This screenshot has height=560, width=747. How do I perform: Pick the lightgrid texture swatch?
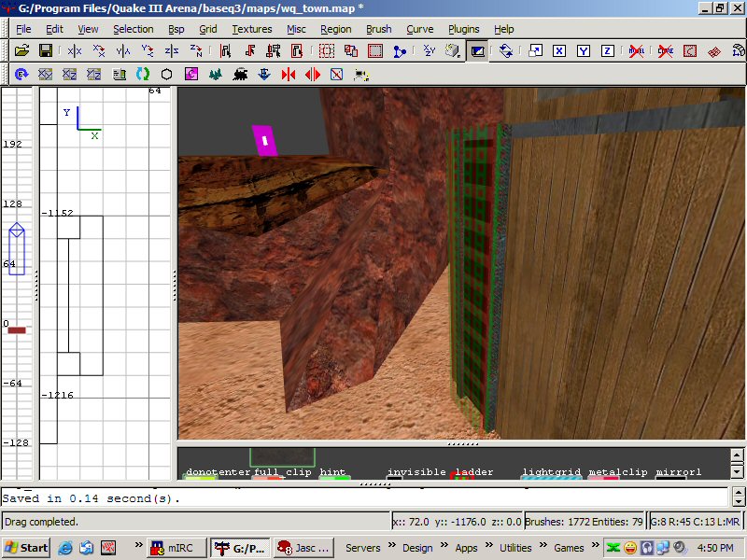[551, 477]
